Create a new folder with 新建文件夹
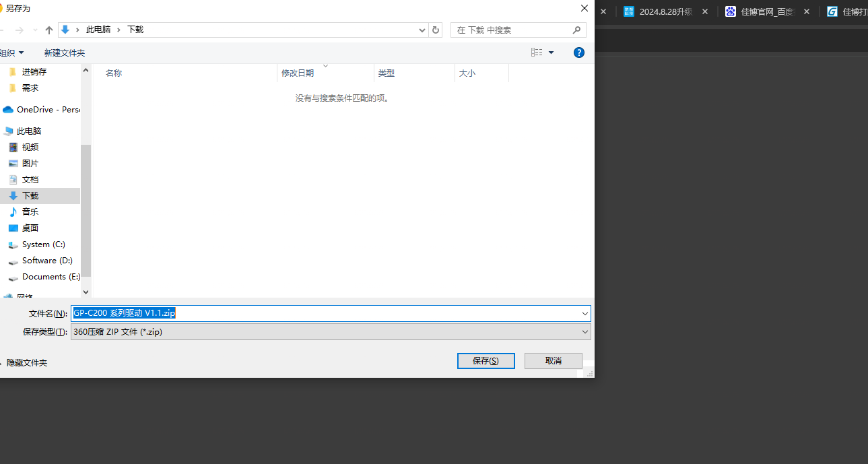The height and width of the screenshot is (464, 868). click(65, 53)
